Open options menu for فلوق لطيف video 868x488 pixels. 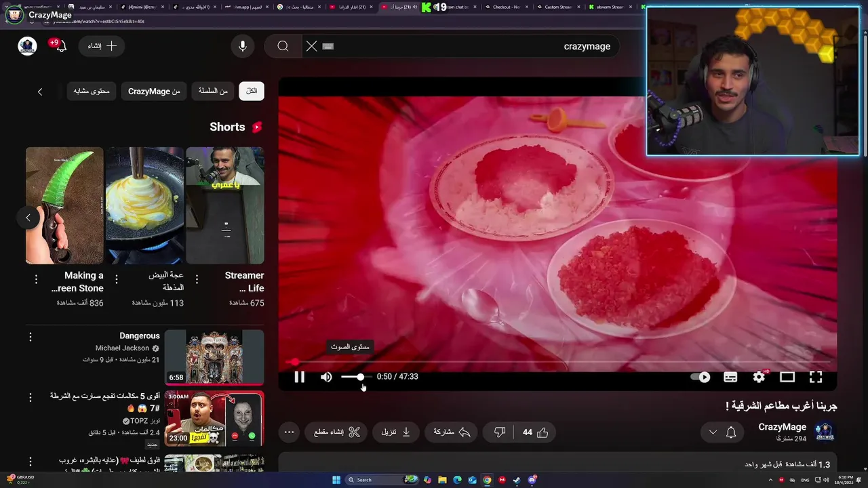[30, 460]
